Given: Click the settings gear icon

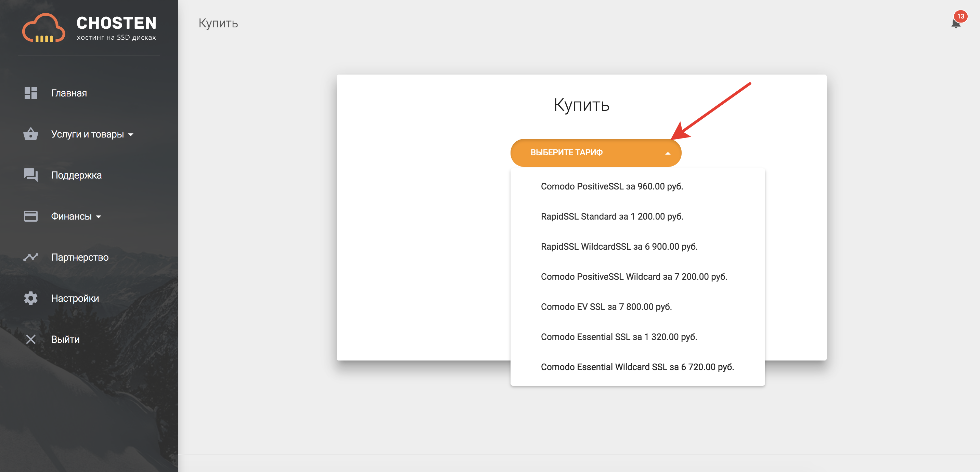Looking at the screenshot, I should [x=31, y=298].
